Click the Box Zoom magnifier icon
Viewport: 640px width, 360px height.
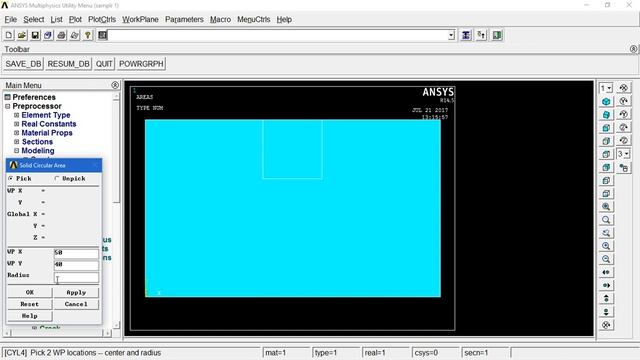[606, 220]
